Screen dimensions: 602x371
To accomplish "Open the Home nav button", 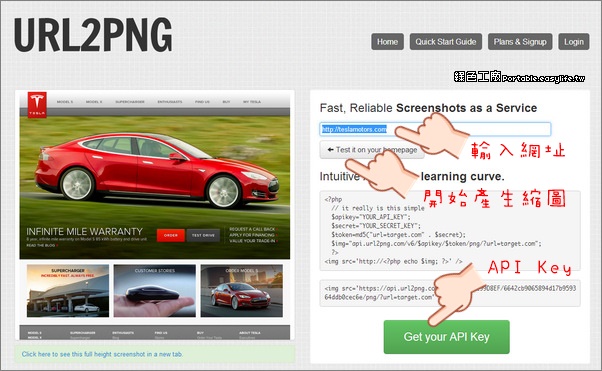I will pos(387,41).
